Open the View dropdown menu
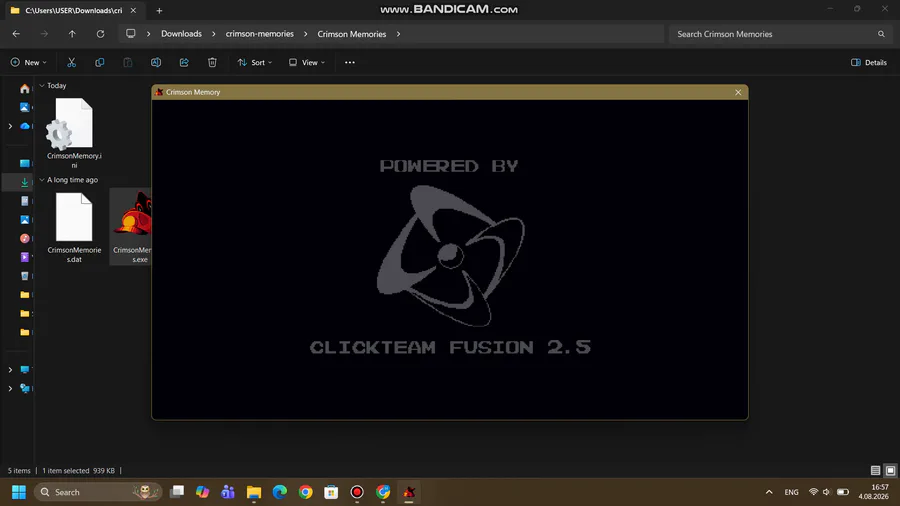Image resolution: width=900 pixels, height=506 pixels. click(x=307, y=63)
